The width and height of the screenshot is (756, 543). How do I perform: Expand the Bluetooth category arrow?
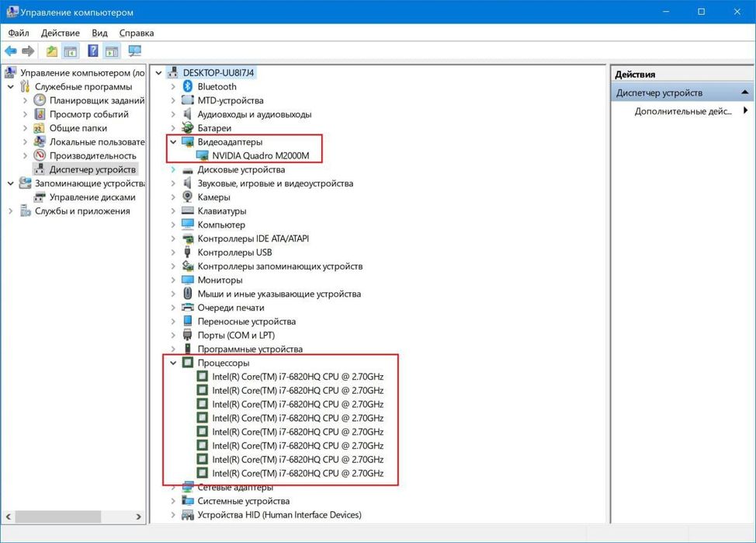click(173, 86)
